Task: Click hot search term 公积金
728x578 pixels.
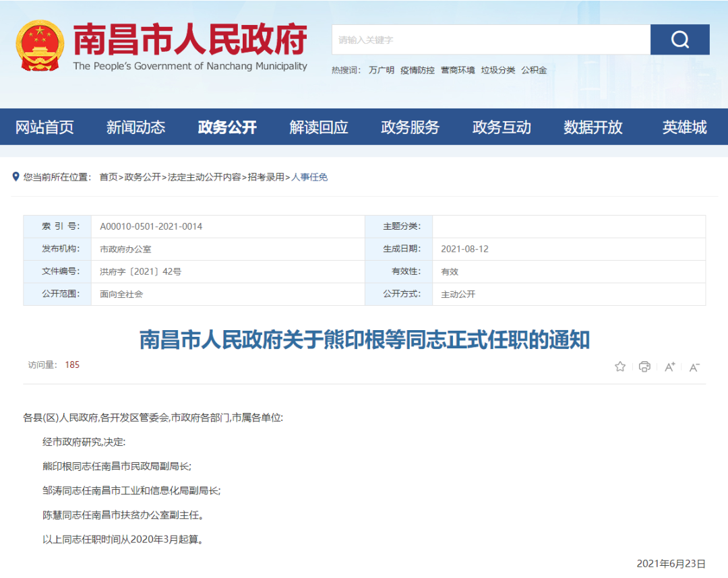Action: pos(534,70)
